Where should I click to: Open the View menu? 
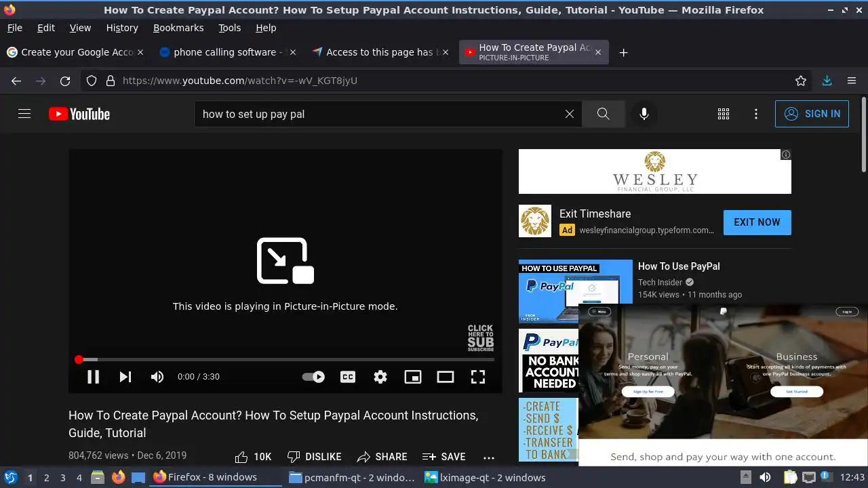80,28
